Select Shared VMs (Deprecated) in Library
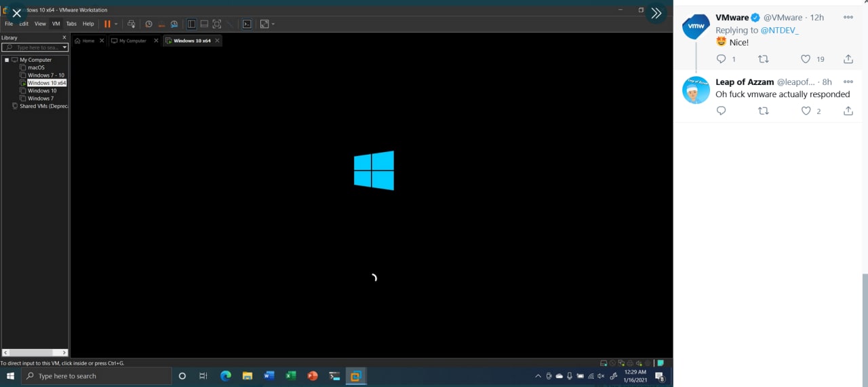Viewport: 868px width, 387px height. [44, 106]
